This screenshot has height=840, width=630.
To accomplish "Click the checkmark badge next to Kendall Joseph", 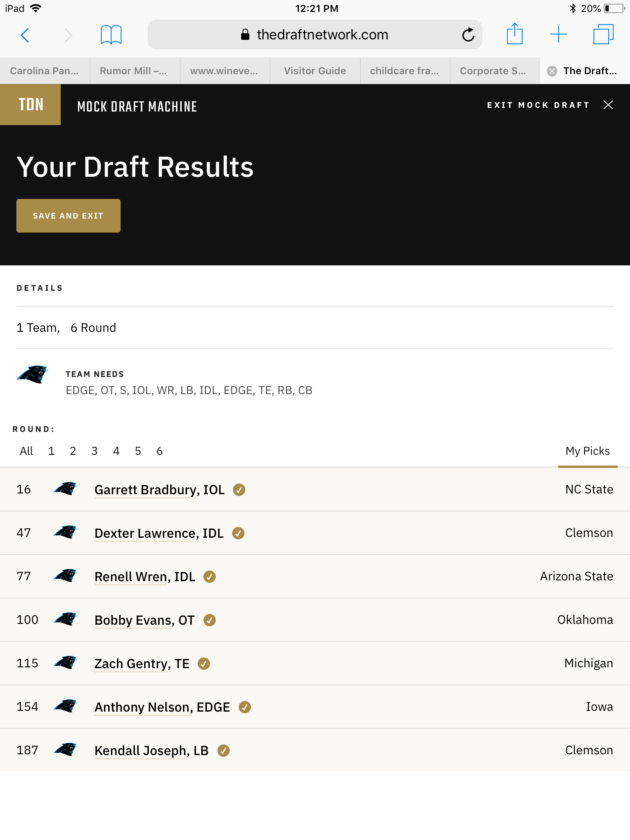I will click(224, 751).
